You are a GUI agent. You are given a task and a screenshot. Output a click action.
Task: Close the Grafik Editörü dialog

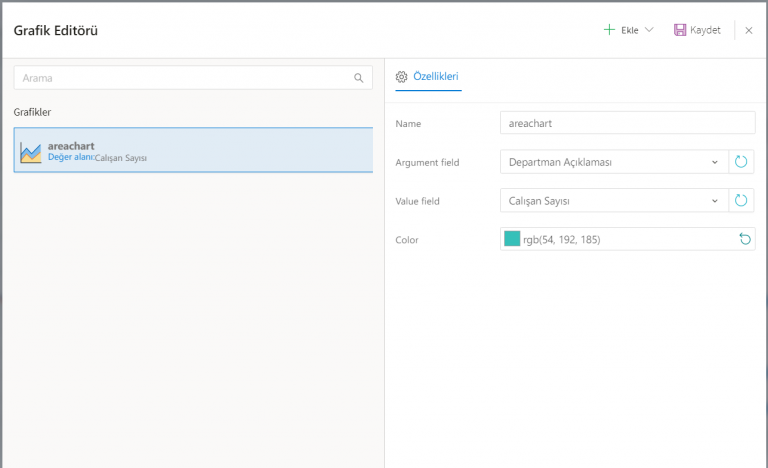coord(749,30)
